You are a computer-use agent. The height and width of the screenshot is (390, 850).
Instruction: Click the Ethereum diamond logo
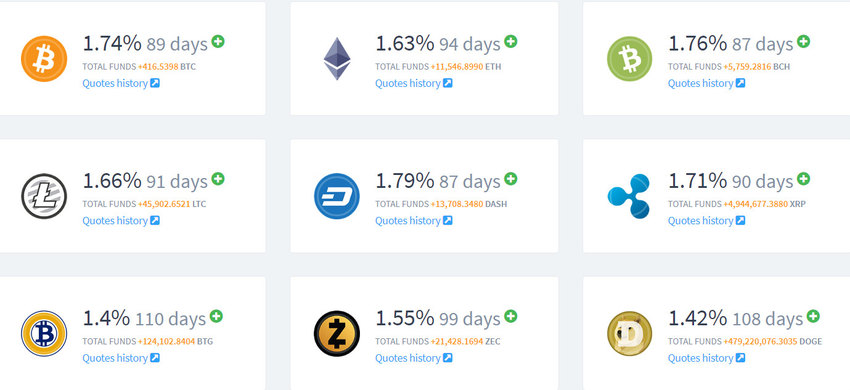(x=337, y=59)
